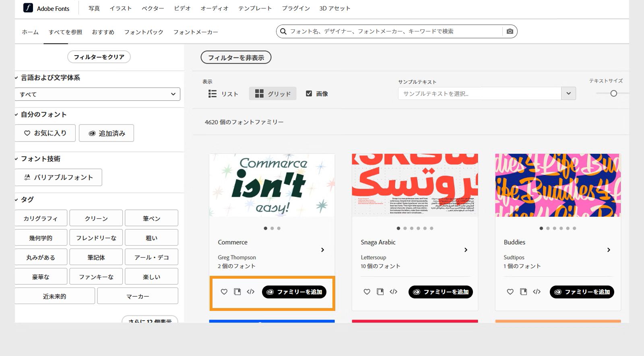This screenshot has height=356, width=644.
Task: Favorite Snaga Arabic with the heart icon
Action: point(367,292)
